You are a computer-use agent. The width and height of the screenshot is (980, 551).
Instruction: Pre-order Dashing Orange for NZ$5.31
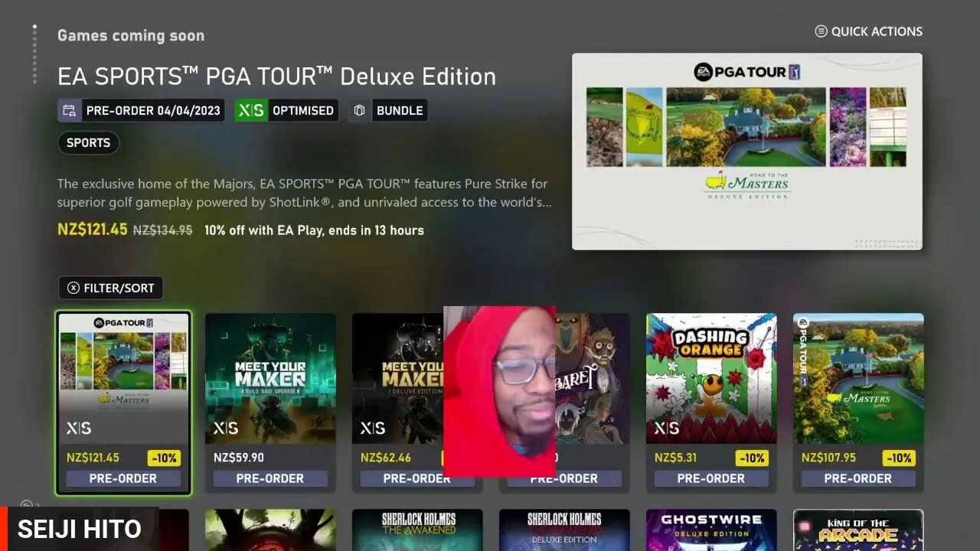coord(711,478)
